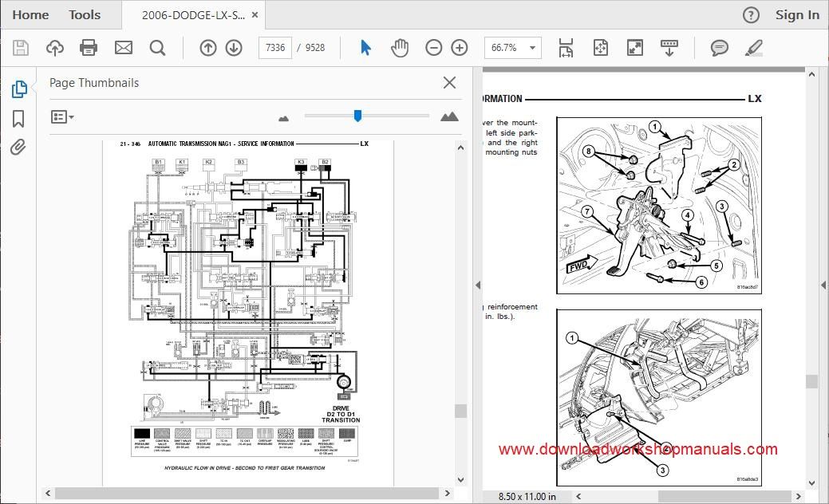This screenshot has width=829, height=504.
Task: Select the arrow Selection tool
Action: (365, 48)
